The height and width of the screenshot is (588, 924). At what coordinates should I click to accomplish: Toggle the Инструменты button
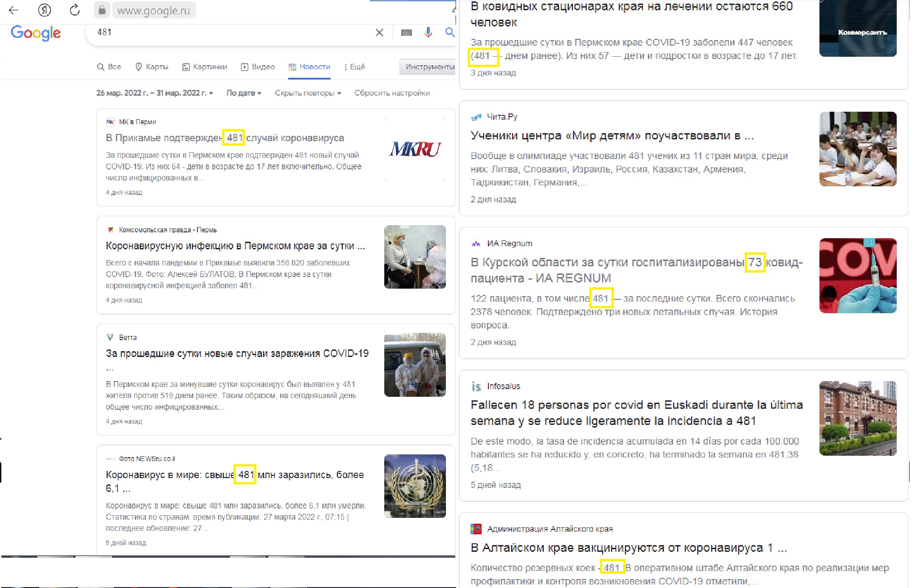pyautogui.click(x=428, y=67)
